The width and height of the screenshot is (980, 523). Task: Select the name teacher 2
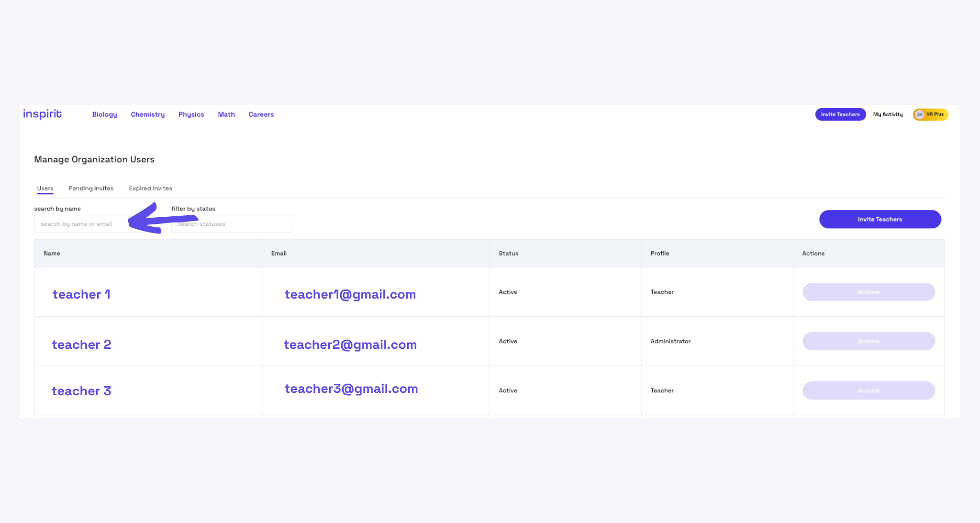[81, 345]
